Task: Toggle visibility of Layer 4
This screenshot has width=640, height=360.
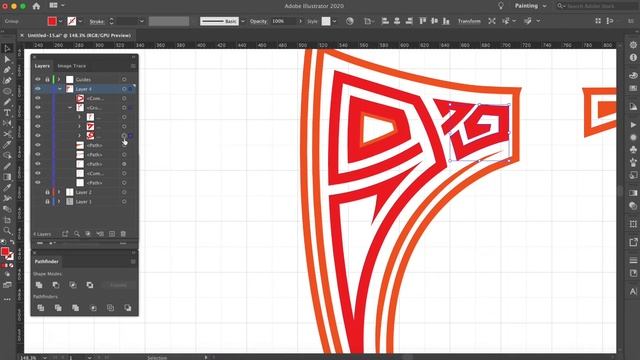Action: coord(38,89)
